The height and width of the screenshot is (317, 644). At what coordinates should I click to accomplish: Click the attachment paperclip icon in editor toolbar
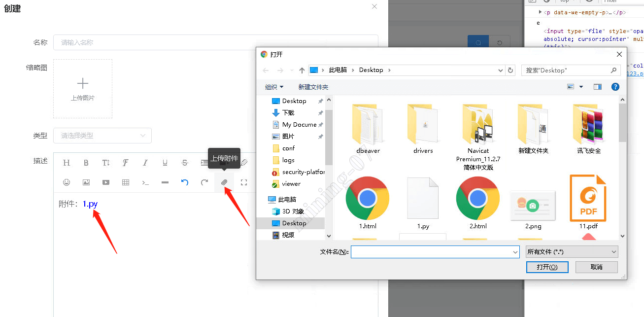click(224, 182)
